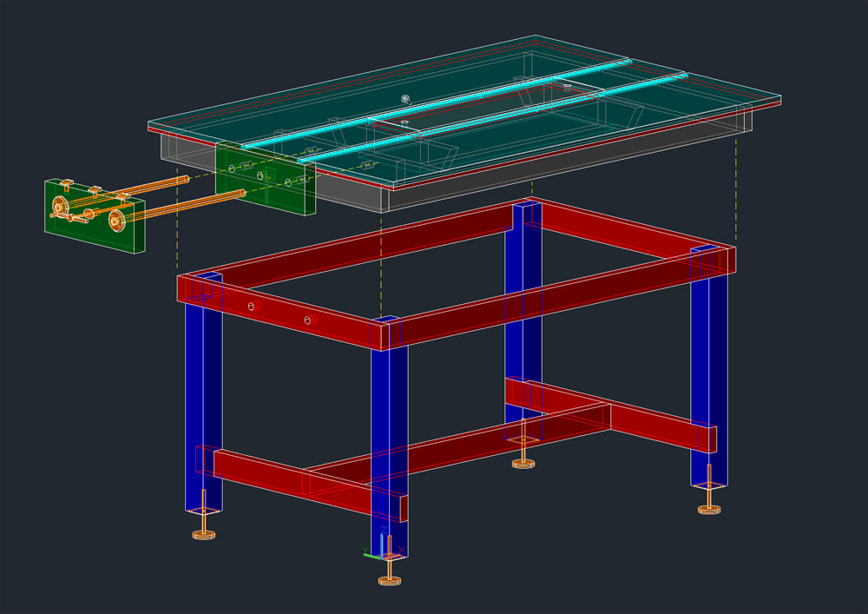Click the orange levelling foot under the rear leg

coord(523,460)
